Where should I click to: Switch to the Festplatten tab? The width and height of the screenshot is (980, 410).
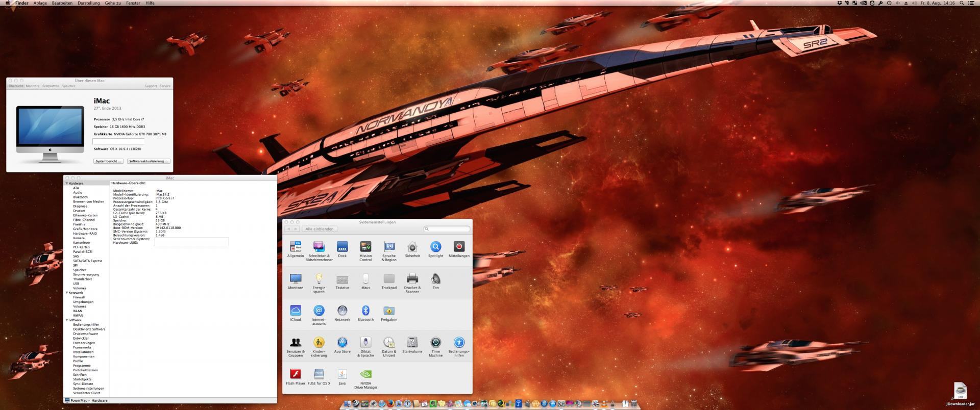[51, 86]
